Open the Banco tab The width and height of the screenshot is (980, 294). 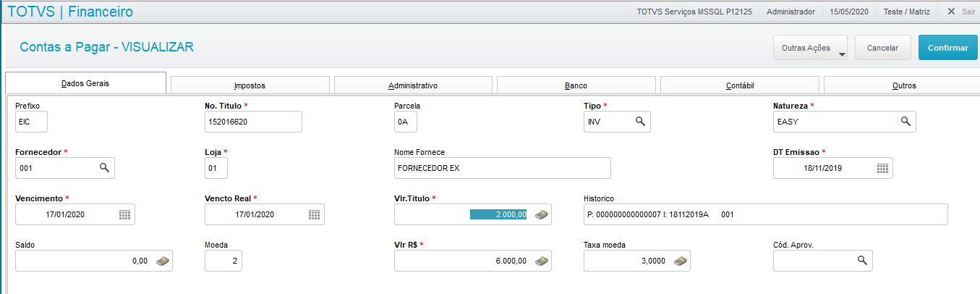(576, 85)
